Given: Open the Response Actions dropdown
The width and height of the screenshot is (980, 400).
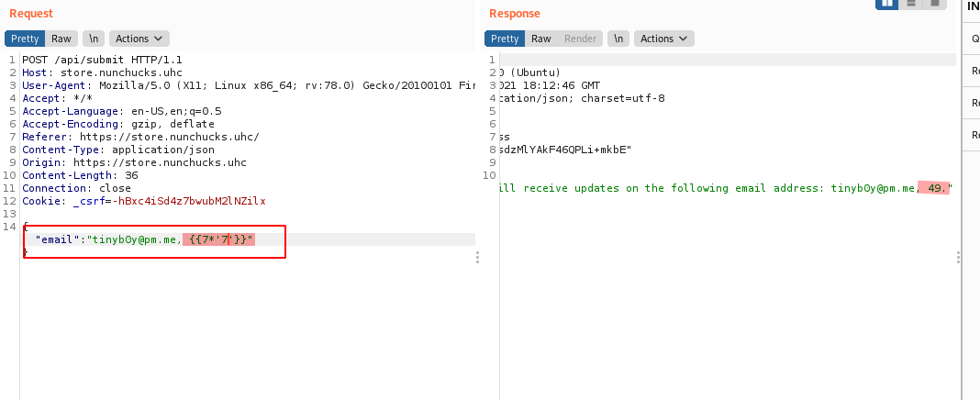Looking at the screenshot, I should pyautogui.click(x=663, y=39).
